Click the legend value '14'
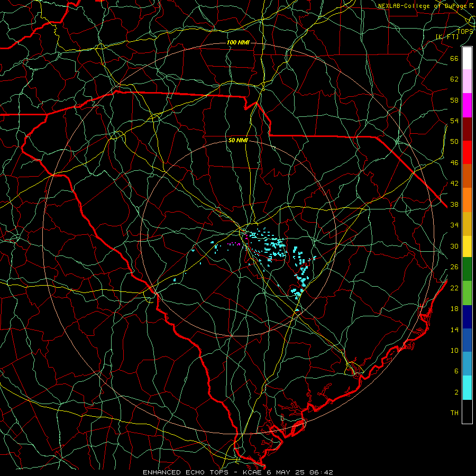Screen dimensions: 476x476 [x=454, y=329]
